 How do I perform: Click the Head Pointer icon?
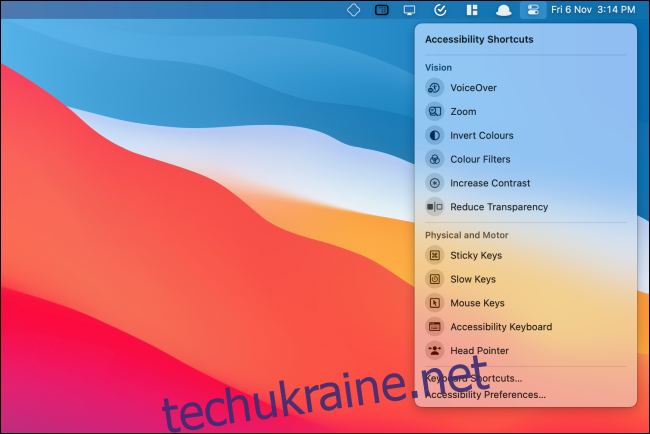(434, 351)
